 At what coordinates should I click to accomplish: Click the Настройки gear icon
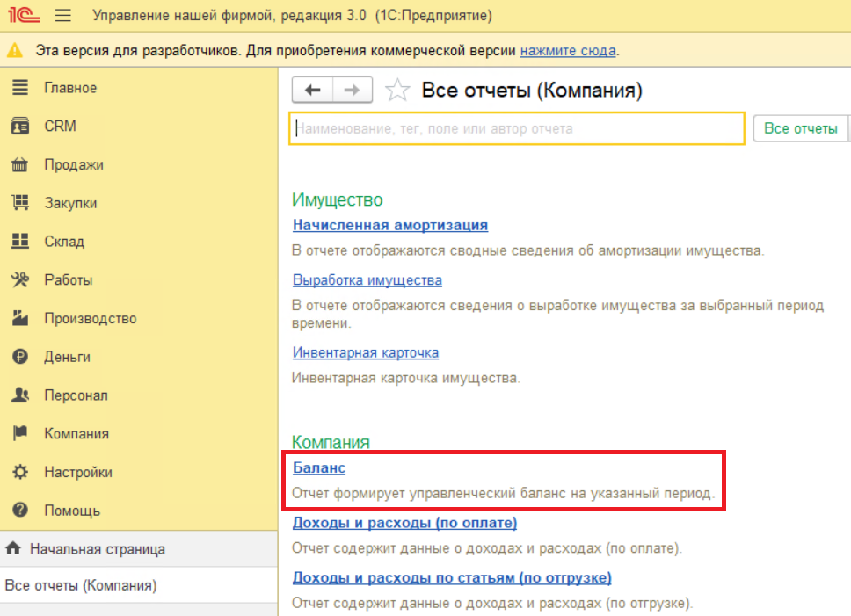[x=20, y=472]
